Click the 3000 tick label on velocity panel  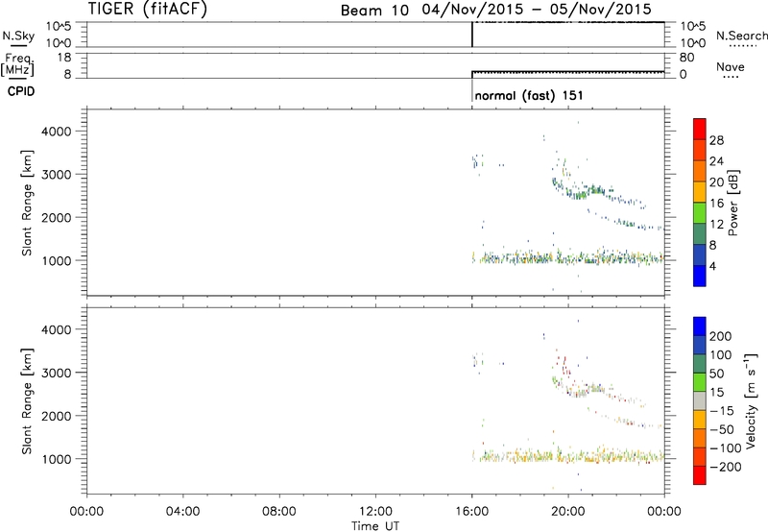(57, 373)
